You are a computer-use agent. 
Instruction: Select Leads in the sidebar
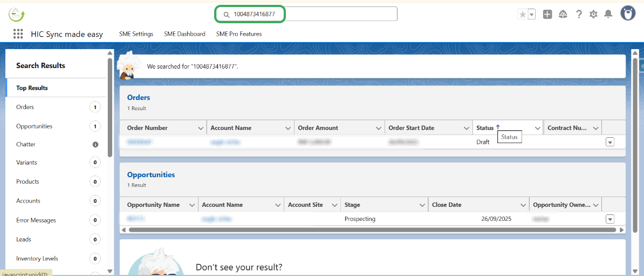[x=56, y=239]
